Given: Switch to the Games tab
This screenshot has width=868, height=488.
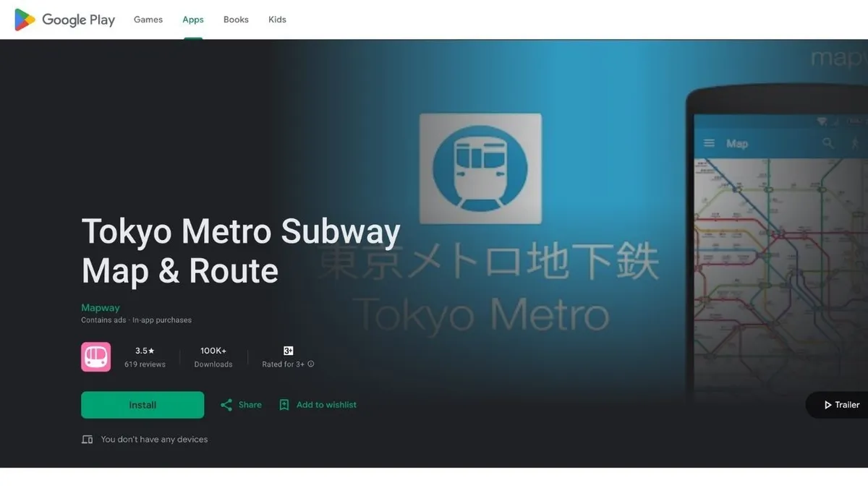Looking at the screenshot, I should tap(148, 20).
